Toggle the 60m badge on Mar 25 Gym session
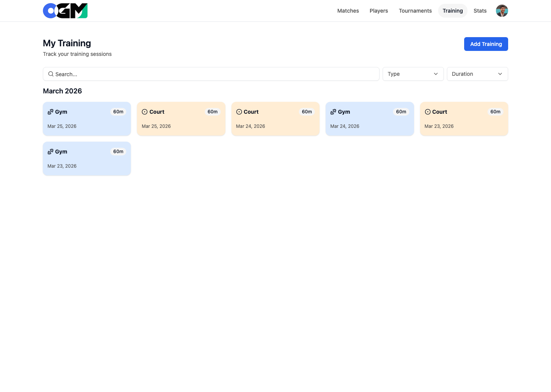Screen dimensions: 551x392 click(x=118, y=112)
